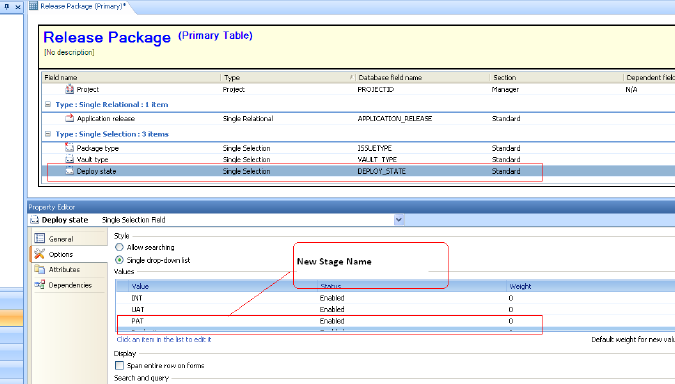Switch to the Options properties tab
The height and width of the screenshot is (384, 675).
point(69,254)
